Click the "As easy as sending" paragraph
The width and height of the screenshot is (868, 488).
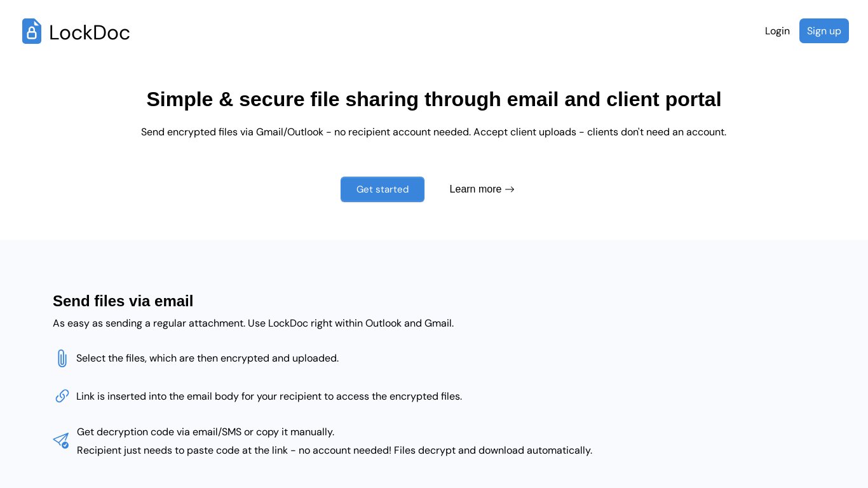253,323
